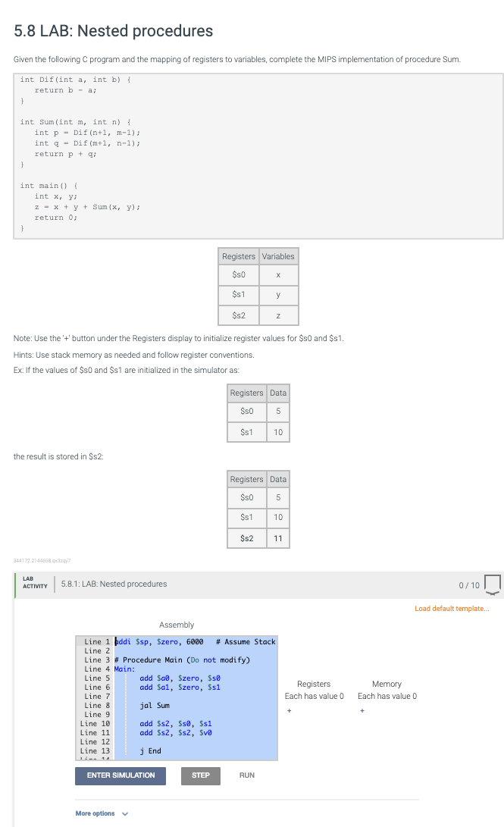Click the Enter Simulation button
This screenshot has width=504, height=827.
(121, 775)
